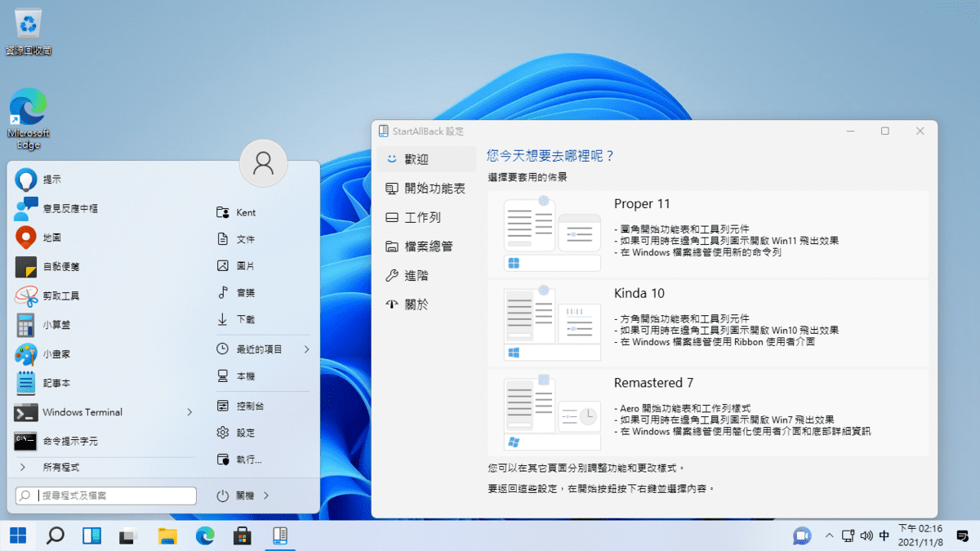
Task: Click the user avatar at start menu top
Action: [x=263, y=163]
